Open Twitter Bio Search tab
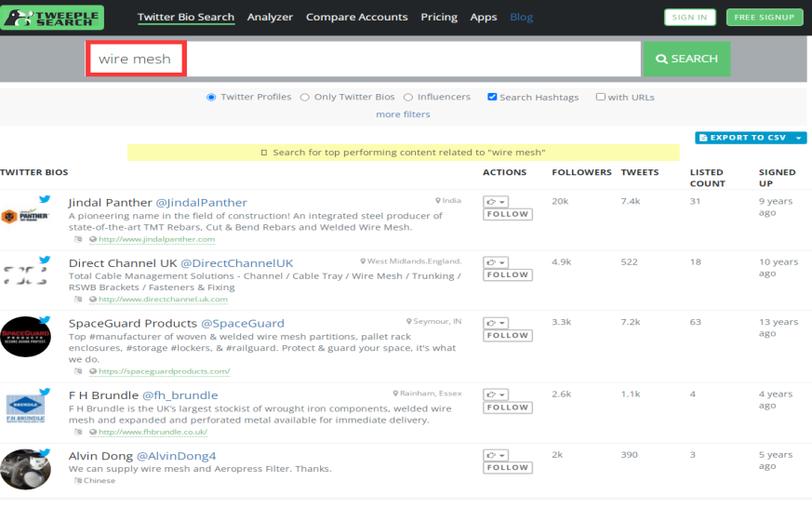Viewport: 812px width, 508px height. pyautogui.click(x=186, y=17)
